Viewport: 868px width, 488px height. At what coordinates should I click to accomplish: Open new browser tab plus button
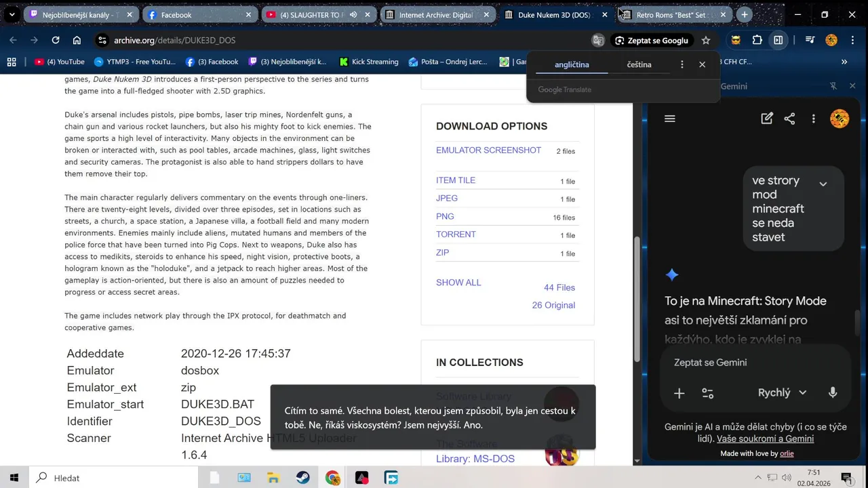click(745, 15)
